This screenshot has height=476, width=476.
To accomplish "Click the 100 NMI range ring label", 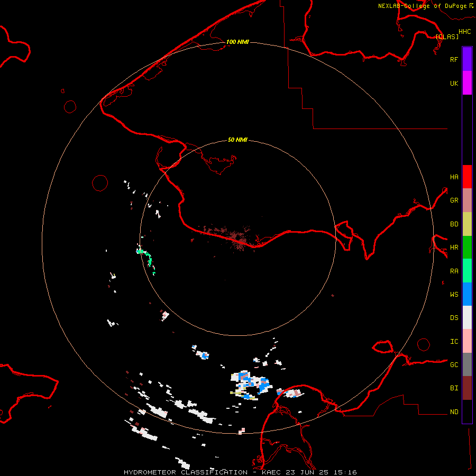I will pos(237,42).
